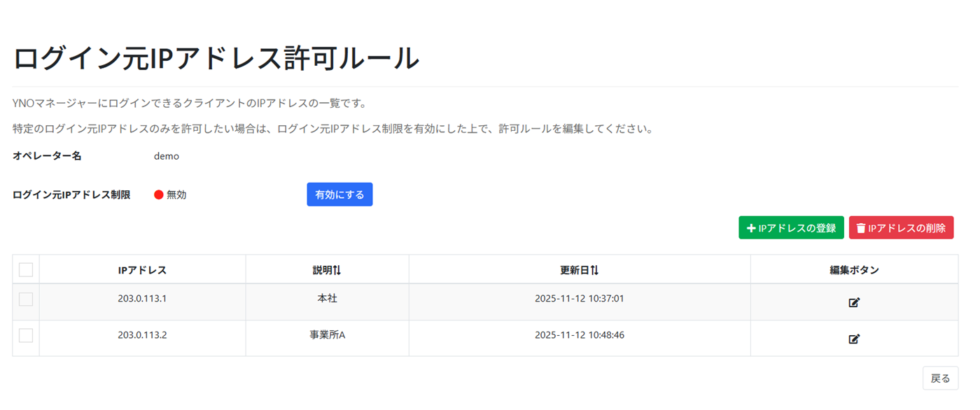Click the edit pencil icon in the 事業所A row
Viewport: 980px width, 410px height.
(x=855, y=339)
